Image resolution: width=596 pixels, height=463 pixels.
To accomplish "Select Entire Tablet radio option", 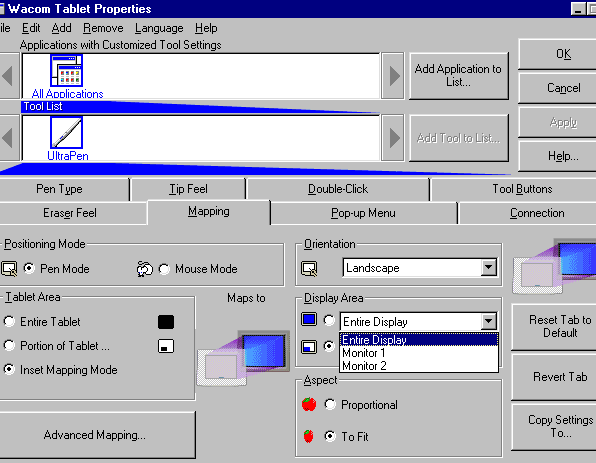I will 9,322.
